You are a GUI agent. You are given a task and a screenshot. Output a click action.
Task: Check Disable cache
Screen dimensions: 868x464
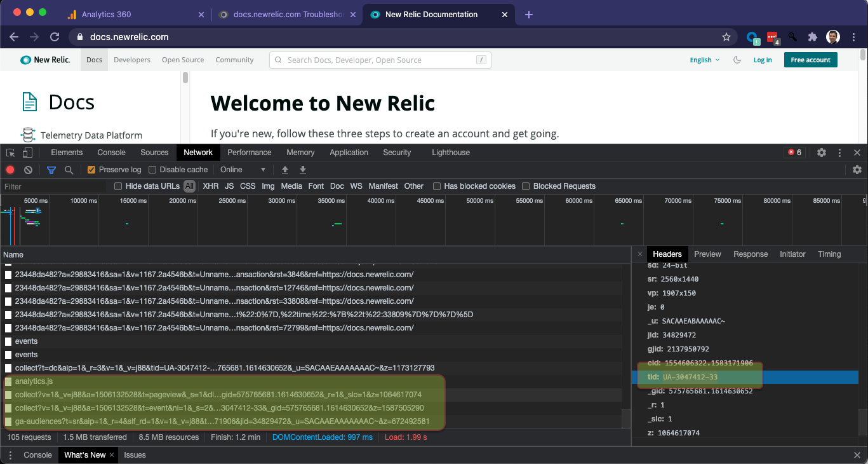[152, 170]
